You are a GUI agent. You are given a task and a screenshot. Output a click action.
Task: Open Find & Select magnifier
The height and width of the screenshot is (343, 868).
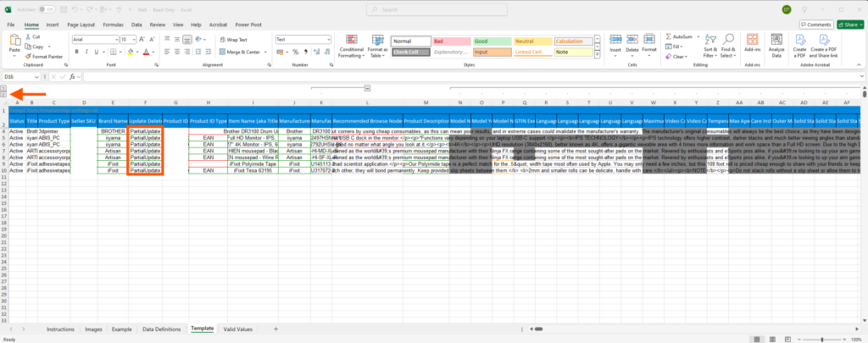(728, 46)
